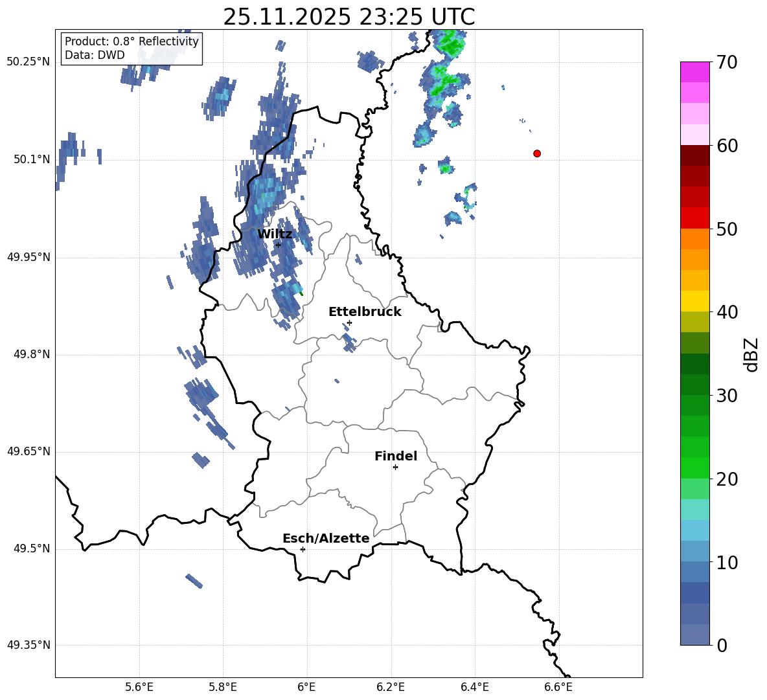Click the bright green colorbar segment at 20 dBZ
The image size is (767, 700).
coord(695,468)
